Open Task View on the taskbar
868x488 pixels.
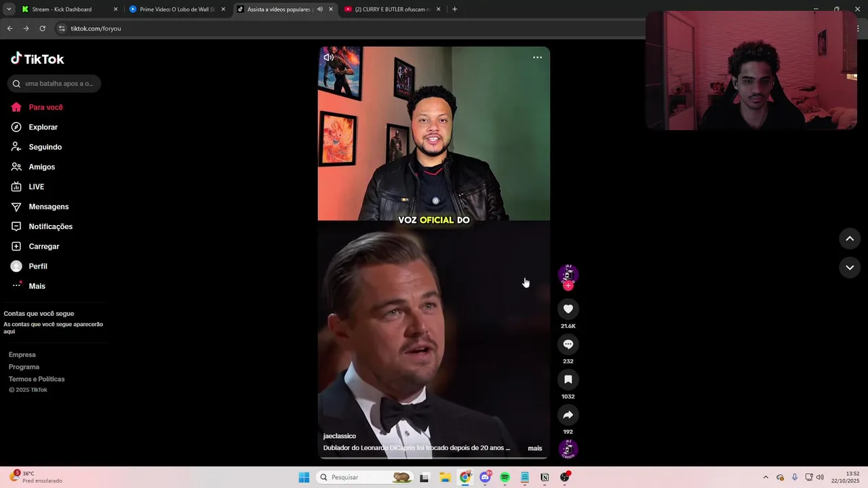click(x=425, y=477)
